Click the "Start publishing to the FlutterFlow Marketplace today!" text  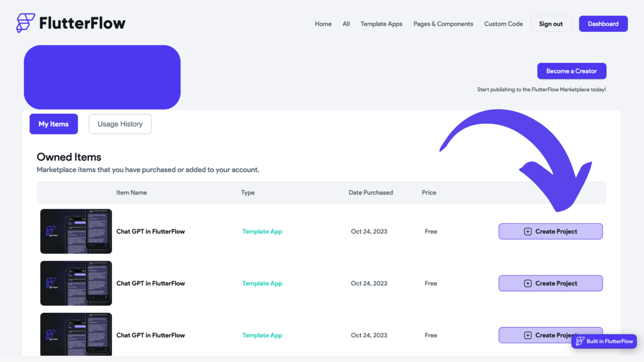(x=542, y=90)
